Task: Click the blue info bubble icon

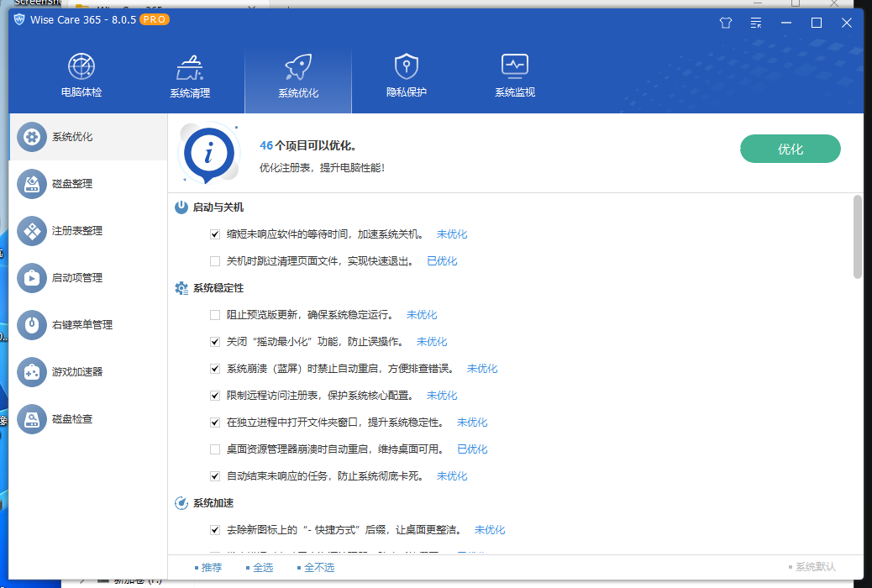Action: point(209,153)
